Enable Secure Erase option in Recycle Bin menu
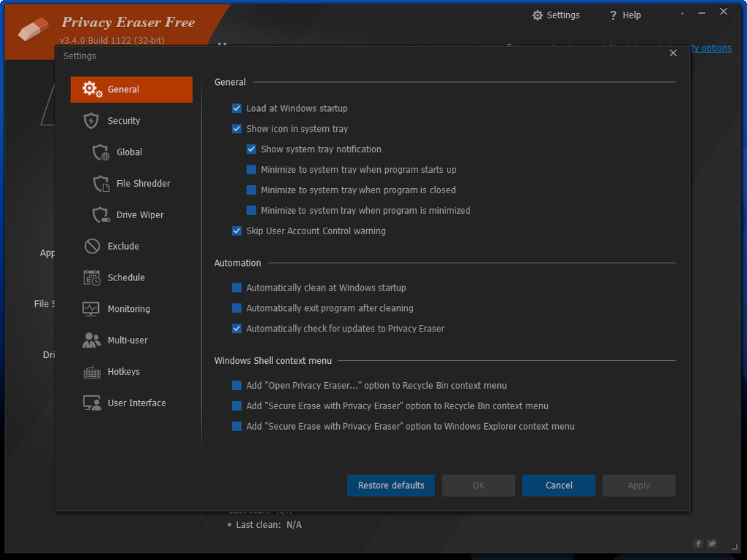Image resolution: width=747 pixels, height=560 pixels. coord(237,406)
